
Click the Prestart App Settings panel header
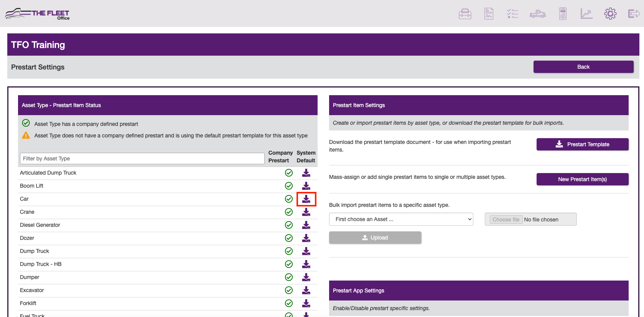[479, 291]
